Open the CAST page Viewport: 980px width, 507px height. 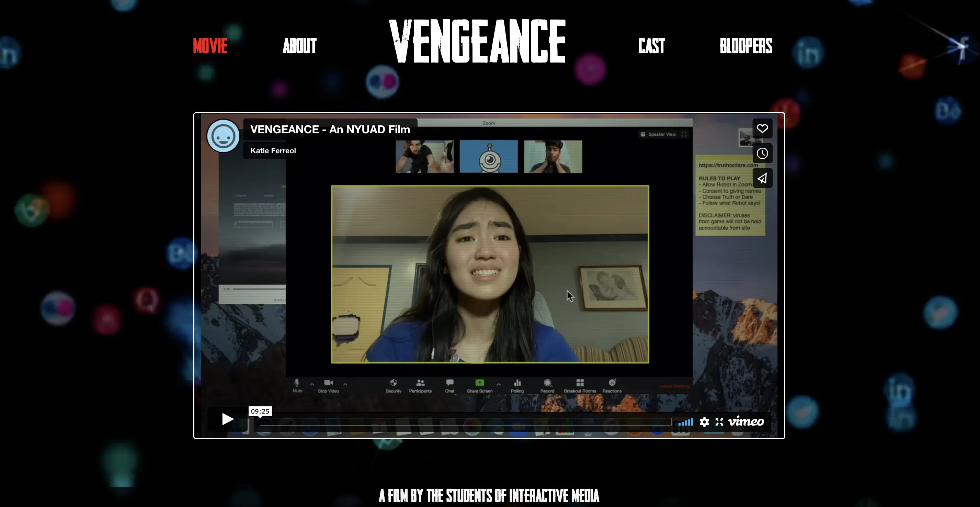click(651, 46)
